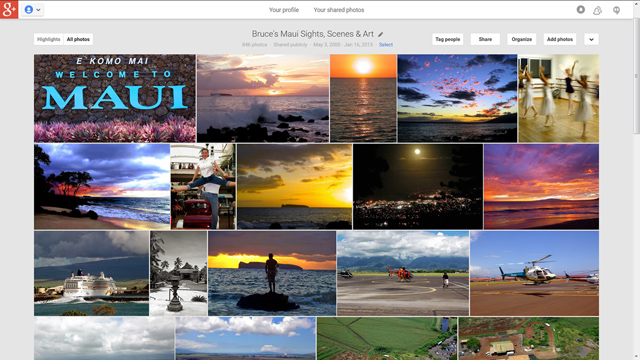Screen dimensions: 640x360
Task: Click the blue Select link
Action: 386,44
